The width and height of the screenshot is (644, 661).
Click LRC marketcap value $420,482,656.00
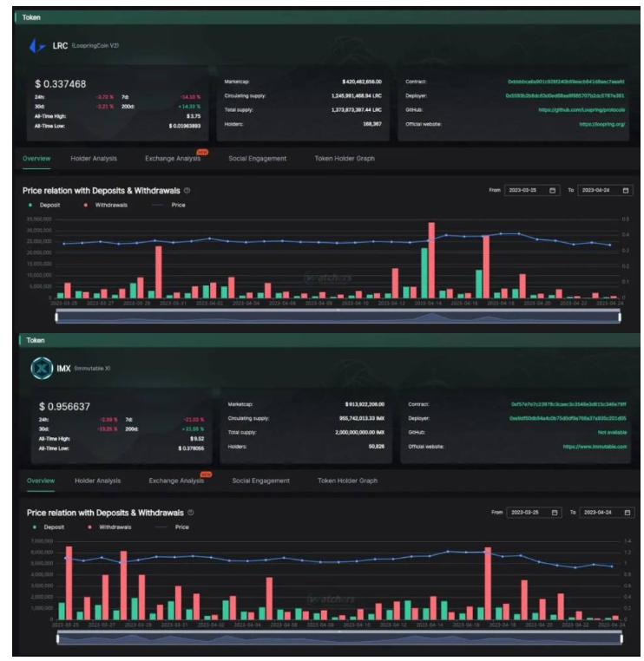(x=362, y=82)
